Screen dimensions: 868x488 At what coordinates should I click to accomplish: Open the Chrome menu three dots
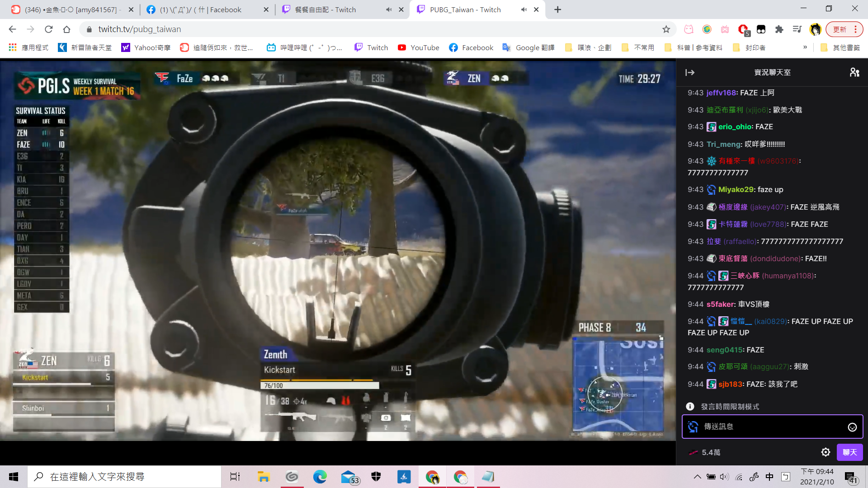[856, 29]
